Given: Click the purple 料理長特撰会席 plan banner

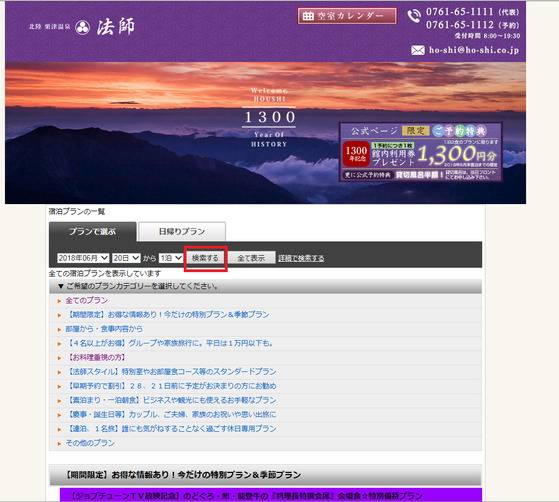Looking at the screenshot, I should point(271,495).
